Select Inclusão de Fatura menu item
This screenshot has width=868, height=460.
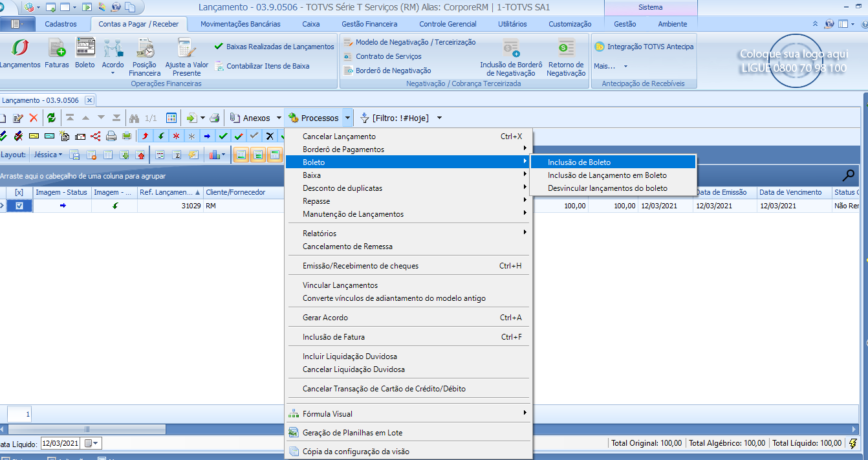point(409,337)
